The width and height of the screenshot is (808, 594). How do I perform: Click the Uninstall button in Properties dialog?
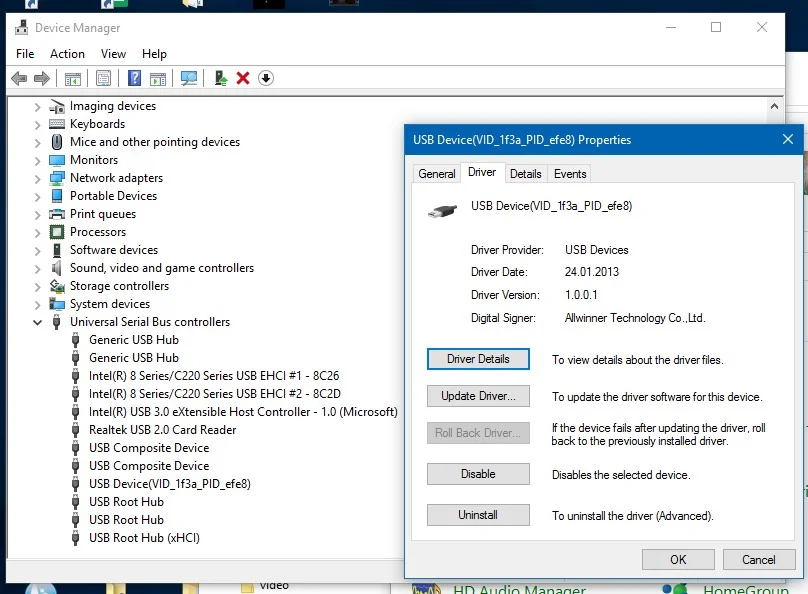pos(478,515)
